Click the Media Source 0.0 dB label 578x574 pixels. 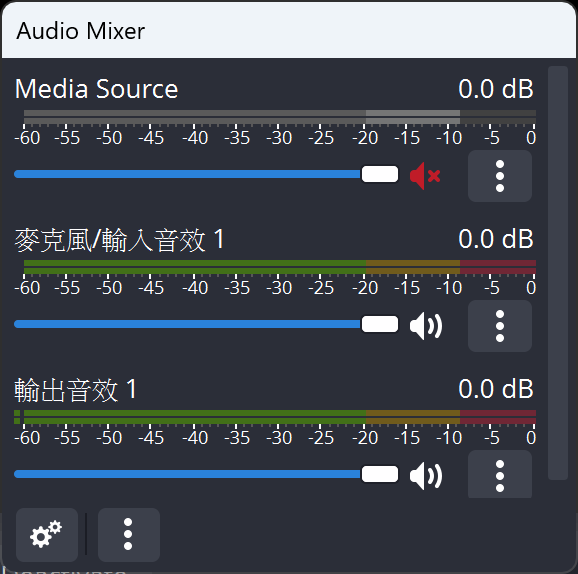pos(496,89)
